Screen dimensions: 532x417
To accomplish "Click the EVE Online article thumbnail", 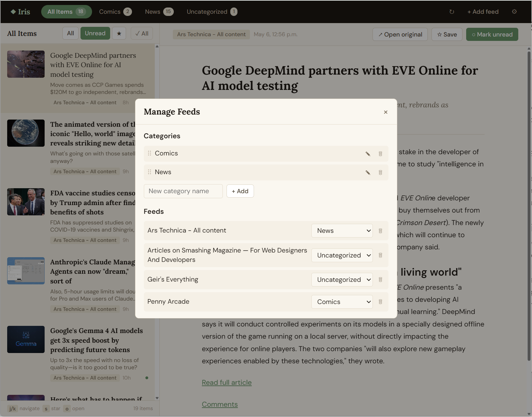I will [x=26, y=64].
